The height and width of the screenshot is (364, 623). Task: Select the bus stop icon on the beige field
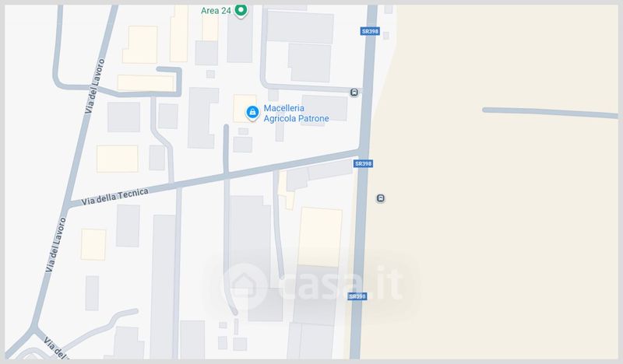pyautogui.click(x=380, y=198)
